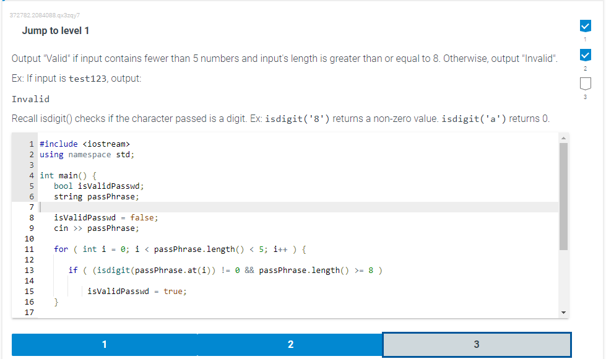Jump to level 1 button in bottom bar
The image size is (606, 364).
tap(105, 344)
